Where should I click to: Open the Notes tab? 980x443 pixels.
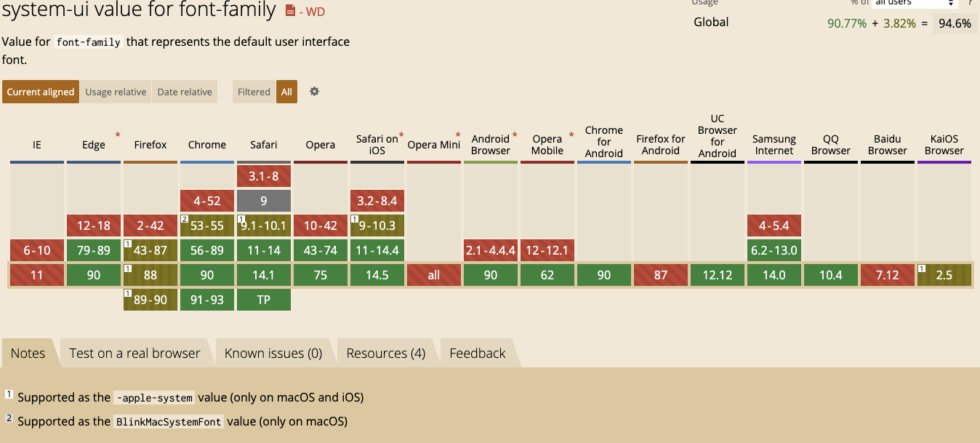[x=28, y=354]
